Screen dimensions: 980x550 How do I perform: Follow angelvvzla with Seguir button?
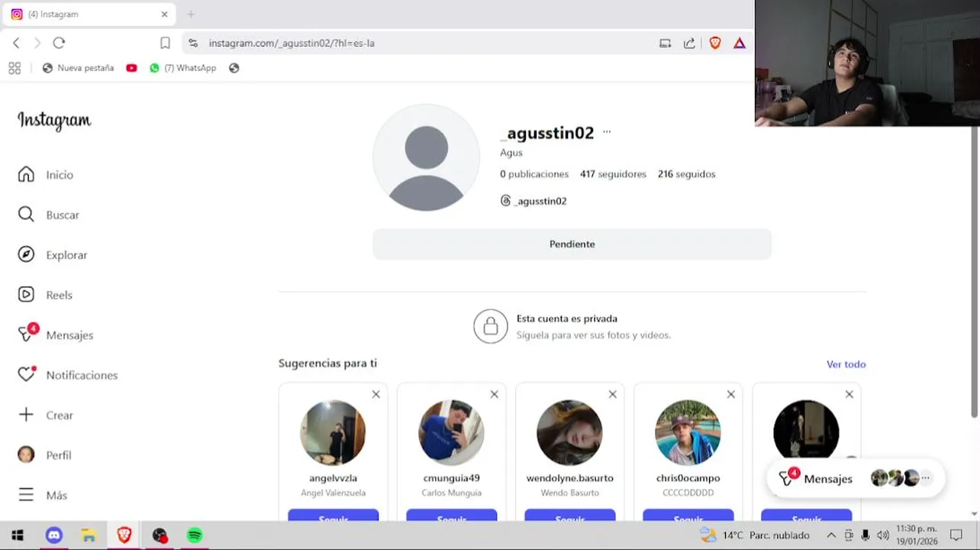[333, 516]
